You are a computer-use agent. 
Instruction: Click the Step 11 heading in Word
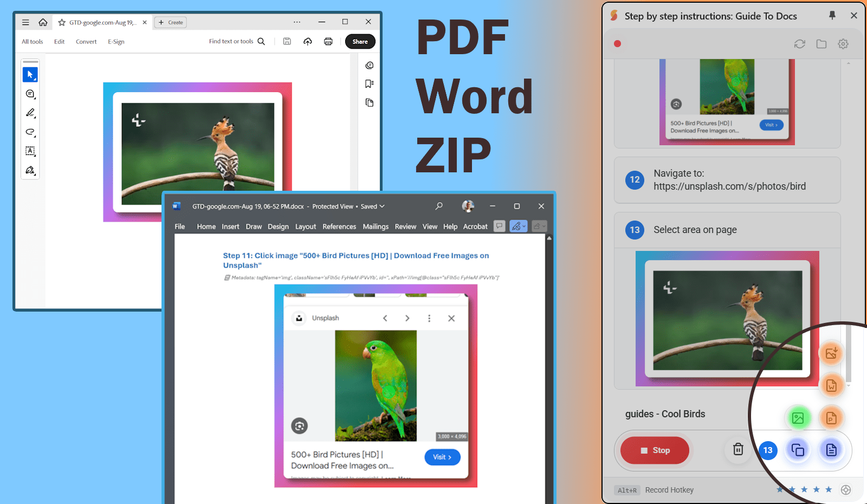(x=355, y=260)
